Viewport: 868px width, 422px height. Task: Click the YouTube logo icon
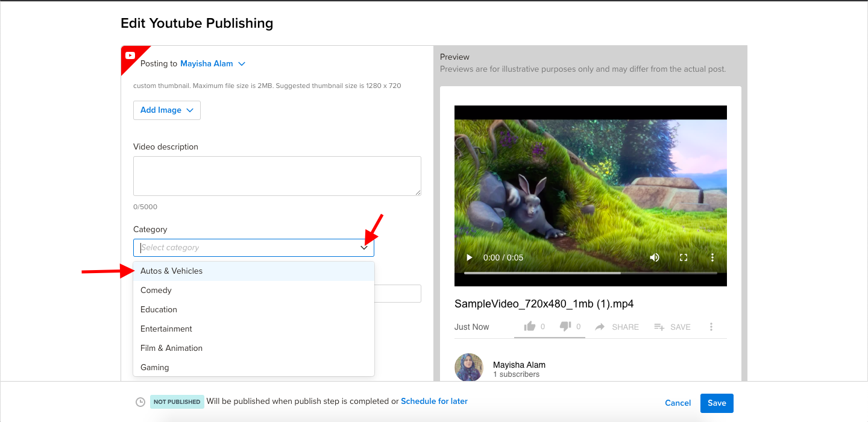coord(130,55)
